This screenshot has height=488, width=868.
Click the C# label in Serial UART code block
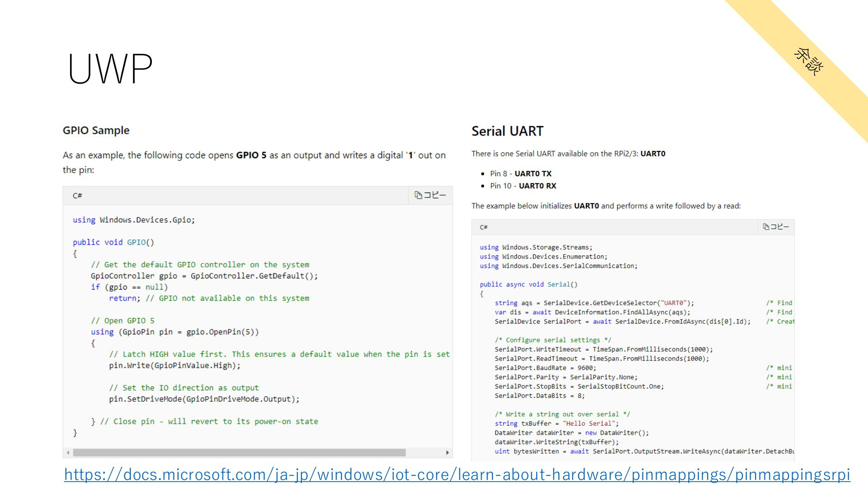(483, 227)
